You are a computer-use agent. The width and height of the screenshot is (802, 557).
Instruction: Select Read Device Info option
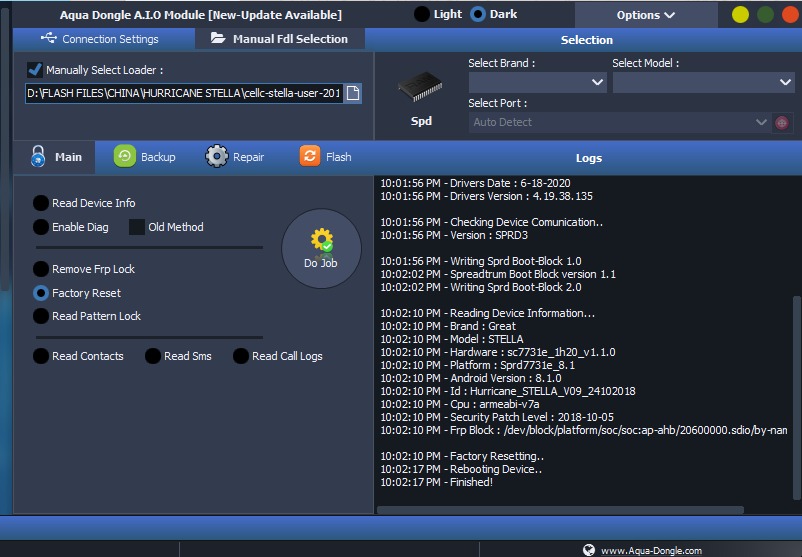41,203
